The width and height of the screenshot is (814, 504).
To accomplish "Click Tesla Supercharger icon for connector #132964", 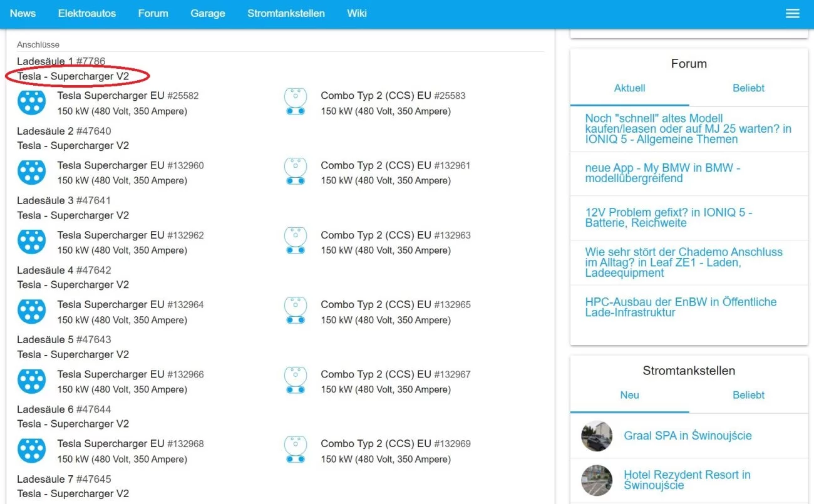I will [x=31, y=311].
